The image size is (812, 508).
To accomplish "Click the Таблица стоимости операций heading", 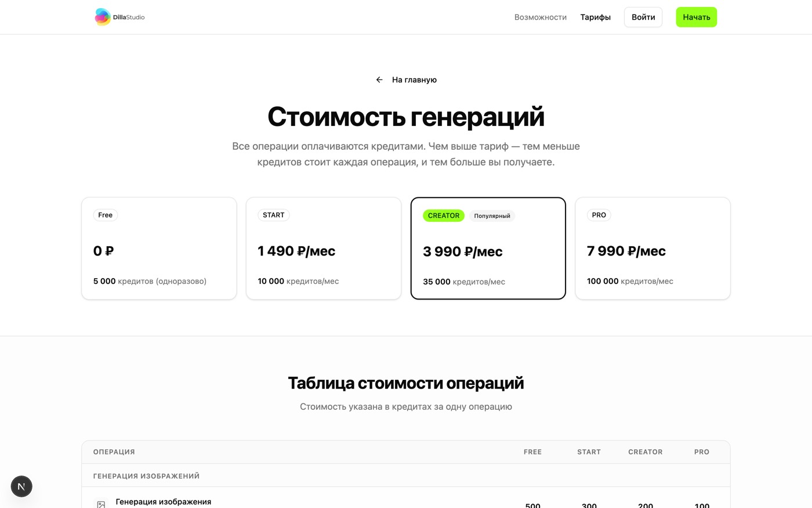I will pos(406,383).
